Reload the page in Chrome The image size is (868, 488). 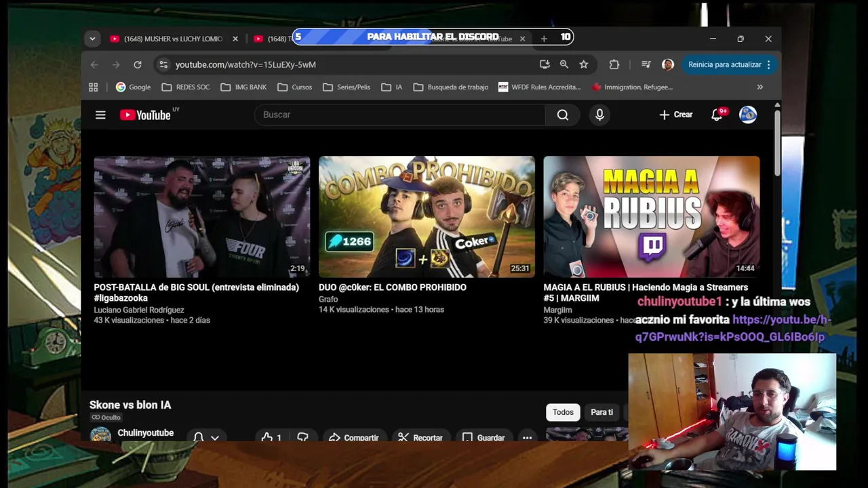click(x=138, y=64)
